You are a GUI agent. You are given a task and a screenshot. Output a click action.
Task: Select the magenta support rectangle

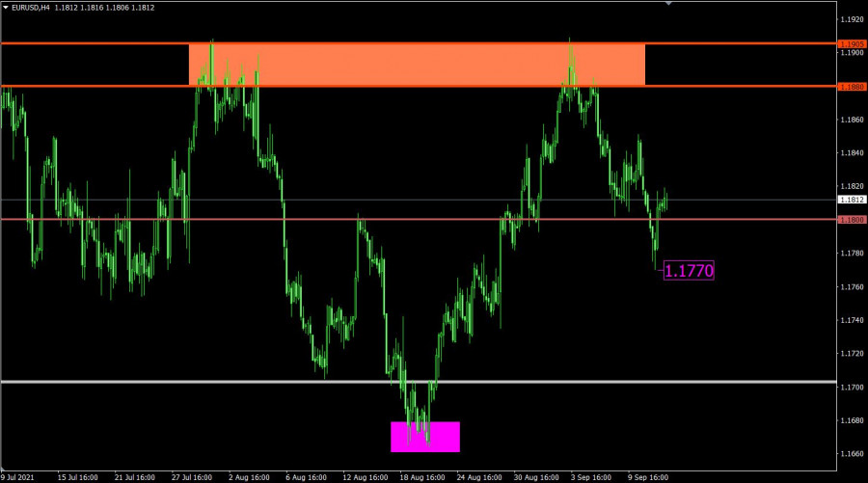[x=425, y=437]
